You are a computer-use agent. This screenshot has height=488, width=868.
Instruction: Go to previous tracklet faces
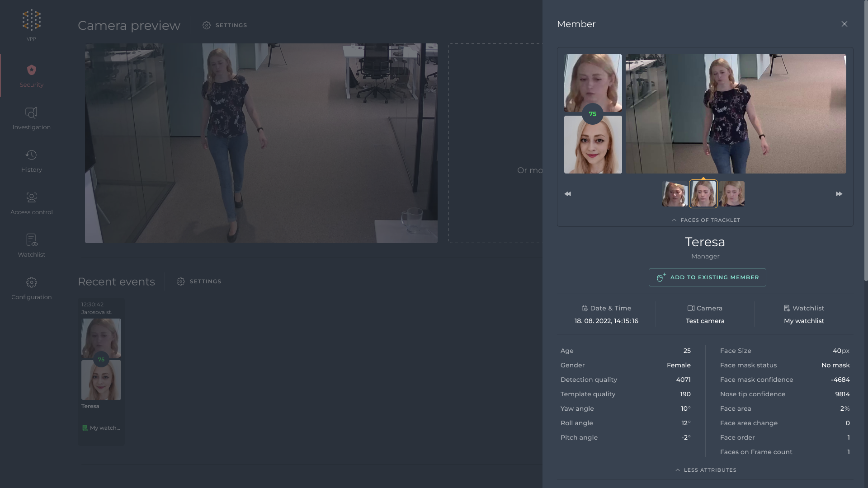[x=568, y=194]
